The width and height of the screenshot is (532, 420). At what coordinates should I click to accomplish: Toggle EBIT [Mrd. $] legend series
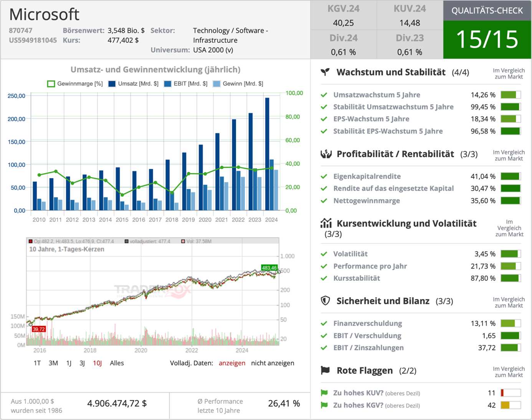186,84
